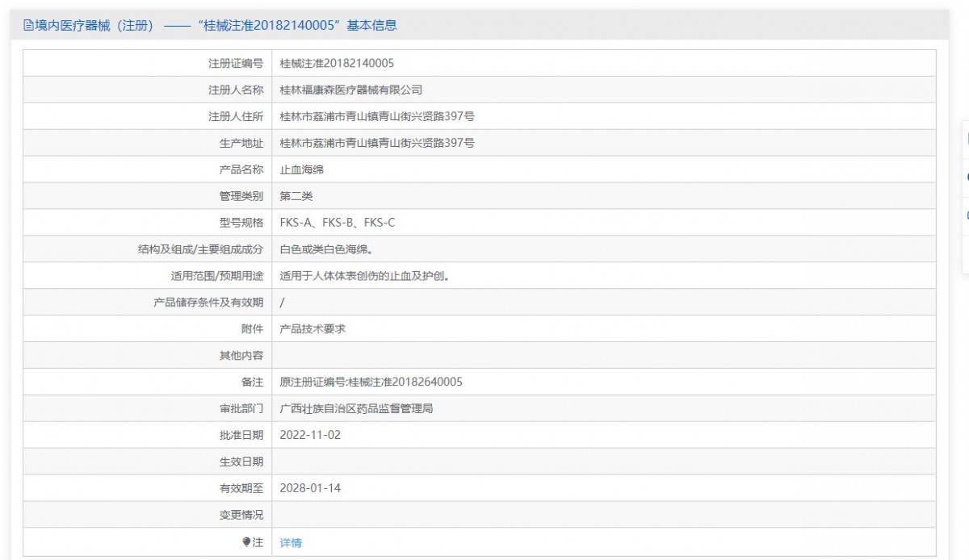Click the 批准日期 label
969x560 pixels.
(241, 436)
